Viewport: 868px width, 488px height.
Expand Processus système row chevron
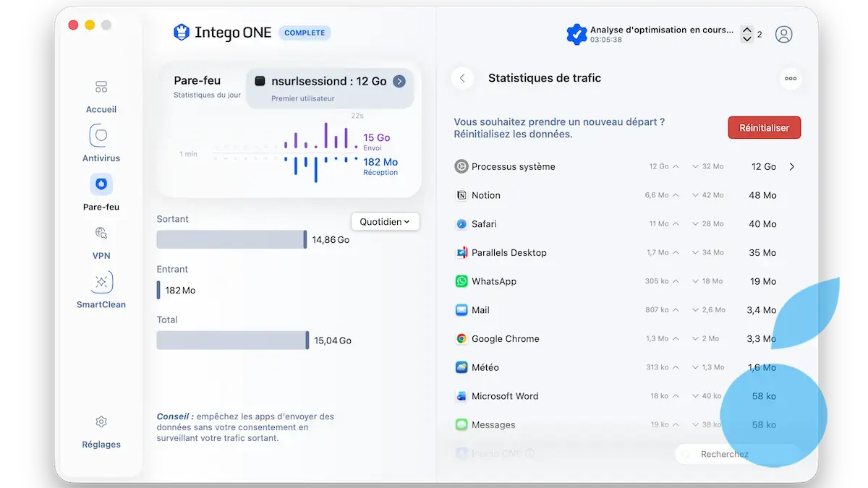pyautogui.click(x=792, y=167)
